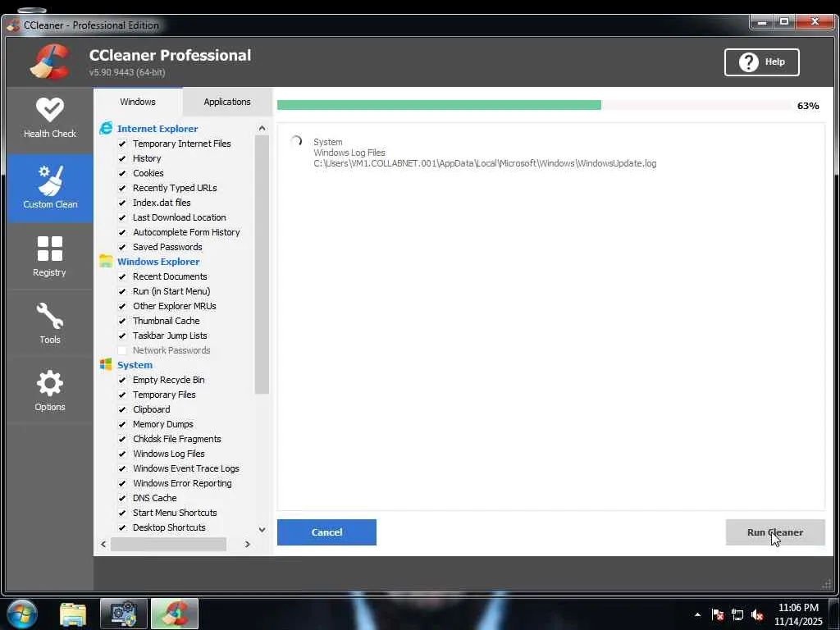Click the Windows Error Reporting label
The image size is (840, 630).
click(182, 483)
